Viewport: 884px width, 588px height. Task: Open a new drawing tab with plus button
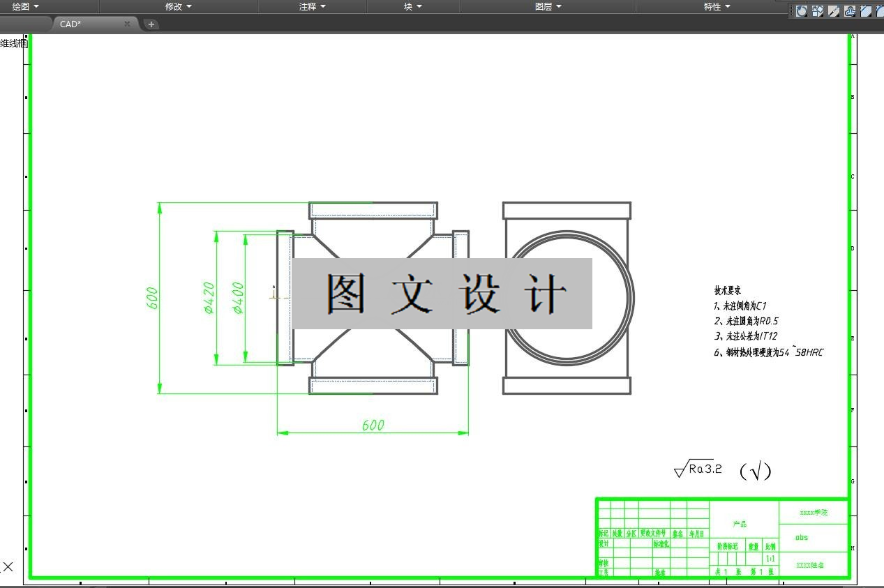click(151, 24)
